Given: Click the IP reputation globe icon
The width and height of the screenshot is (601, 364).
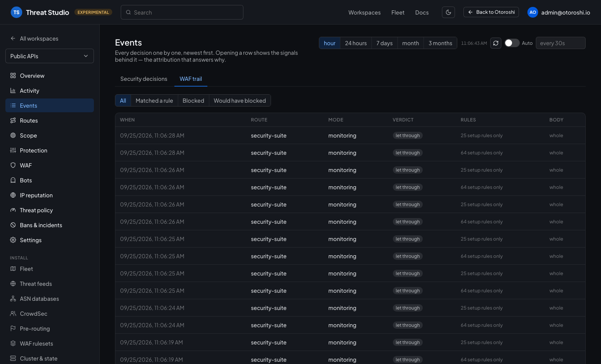Looking at the screenshot, I should (13, 195).
